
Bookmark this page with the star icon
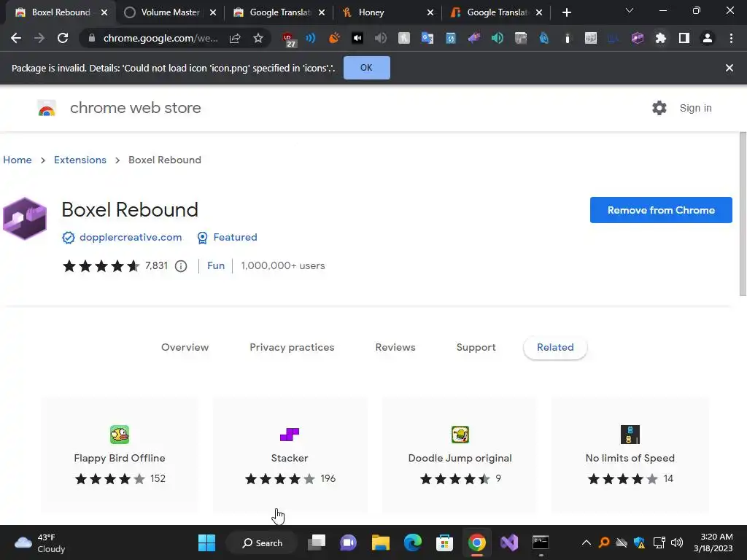(258, 38)
